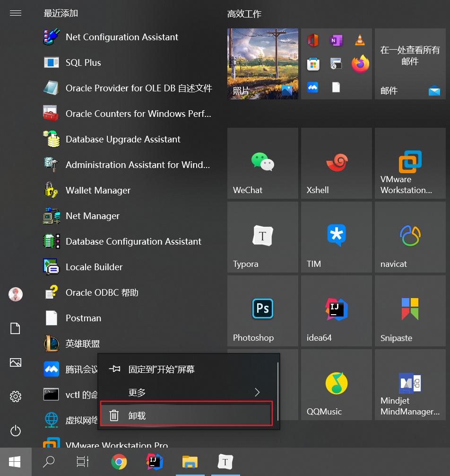The width and height of the screenshot is (450, 476).
Task: Open Mindjet MindManager tile
Action: pyautogui.click(x=410, y=385)
